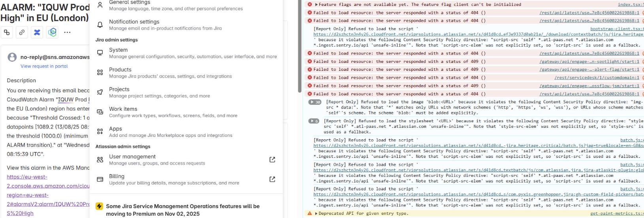Click external-link icon beside User management
The height and width of the screenshot is (218, 644).
pos(272,159)
